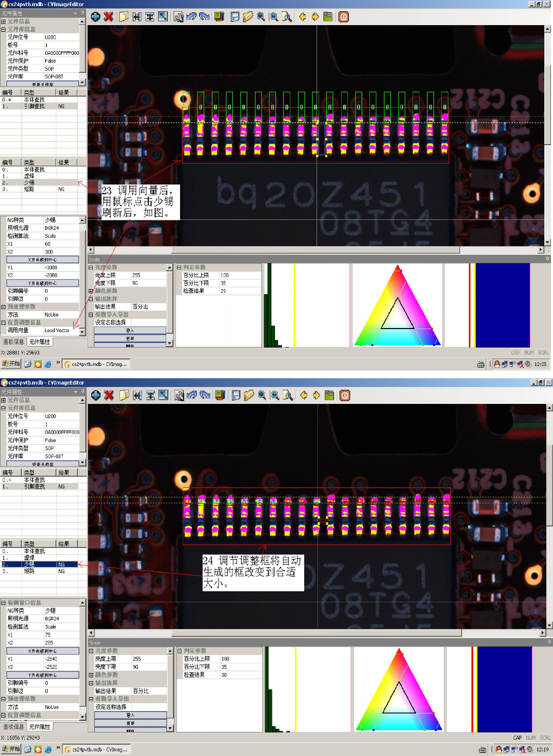Screen dimensions: 553x756
Task: Click the open folder icon in upper window toolbar
Action: coord(248,17)
